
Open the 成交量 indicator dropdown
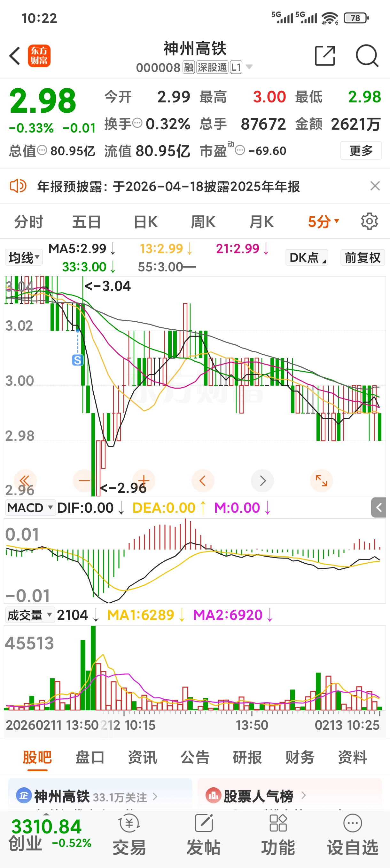30,615
